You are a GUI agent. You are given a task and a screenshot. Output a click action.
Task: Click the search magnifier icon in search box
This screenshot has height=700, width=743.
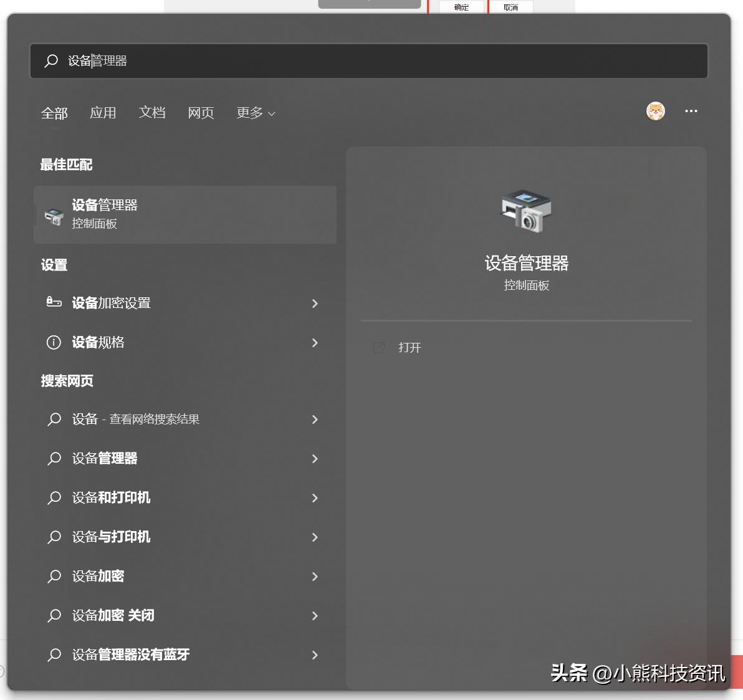50,60
